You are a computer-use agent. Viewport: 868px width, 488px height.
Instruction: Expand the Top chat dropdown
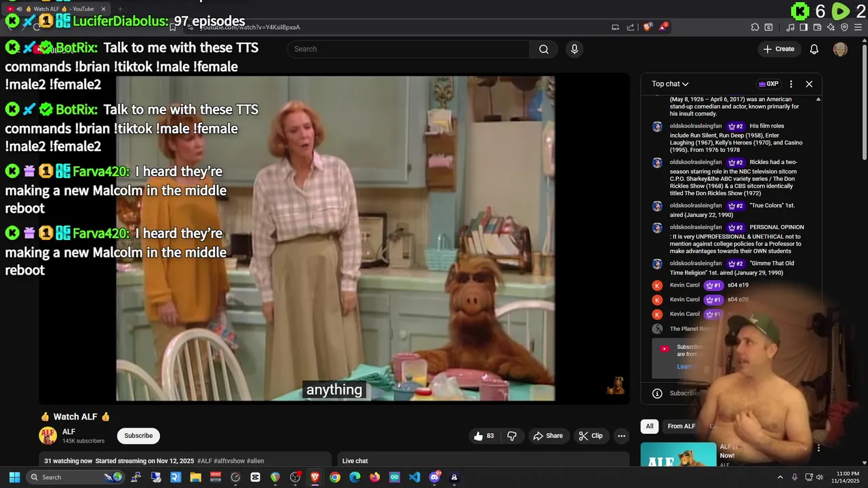pos(670,84)
